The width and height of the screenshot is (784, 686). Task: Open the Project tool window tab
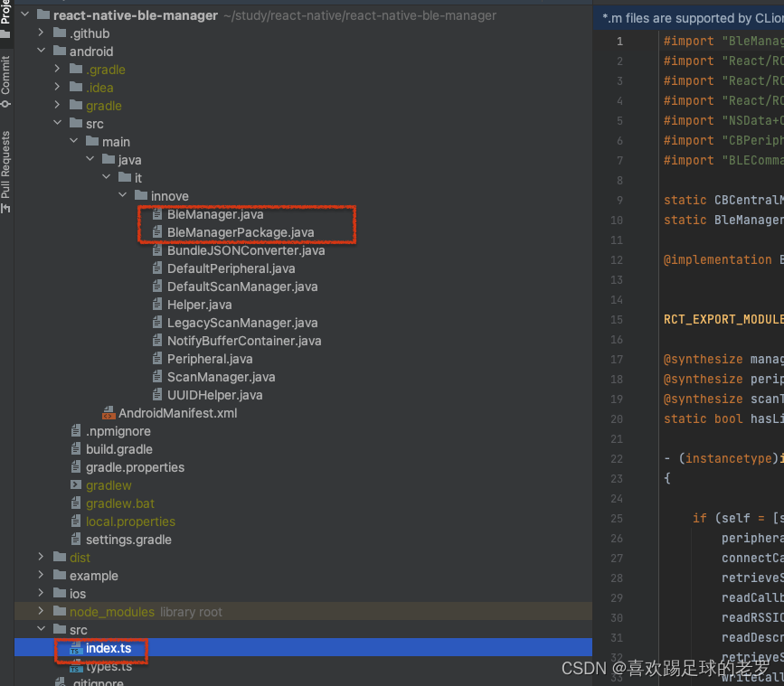coord(5,19)
